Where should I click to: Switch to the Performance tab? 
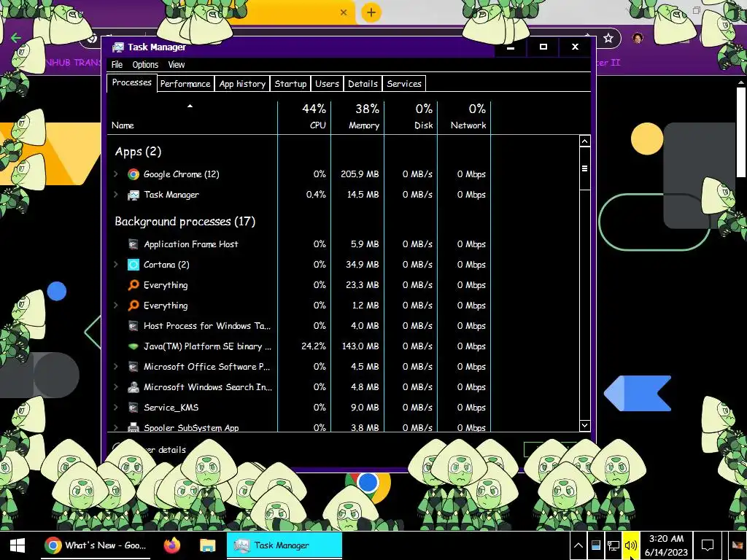point(185,84)
